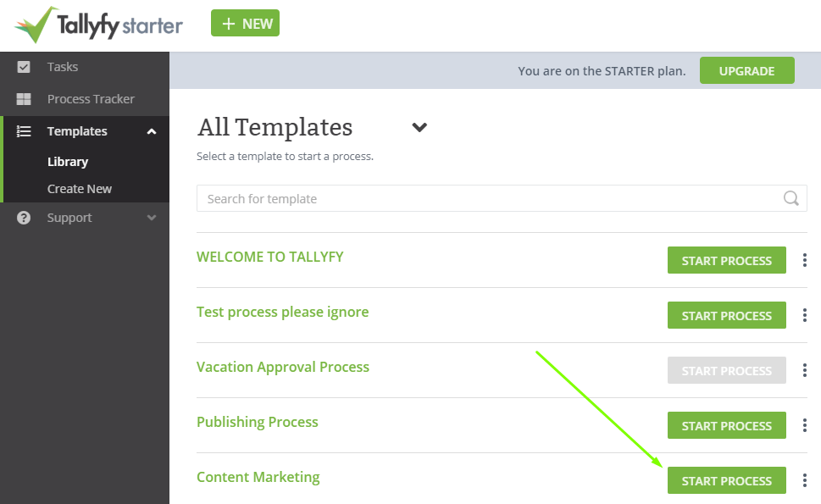
Task: Open the All Templates dropdown
Action: point(419,127)
